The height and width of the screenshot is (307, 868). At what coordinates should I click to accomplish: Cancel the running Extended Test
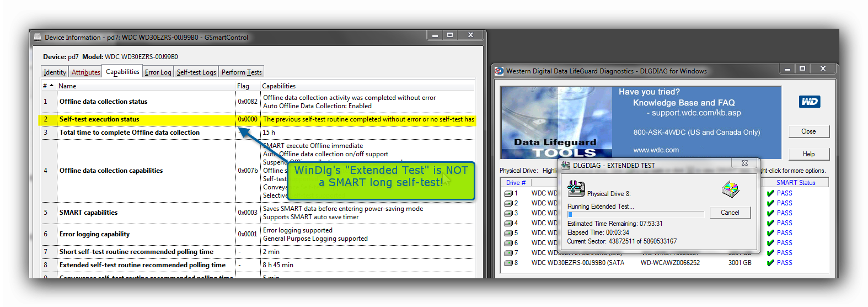tap(730, 213)
